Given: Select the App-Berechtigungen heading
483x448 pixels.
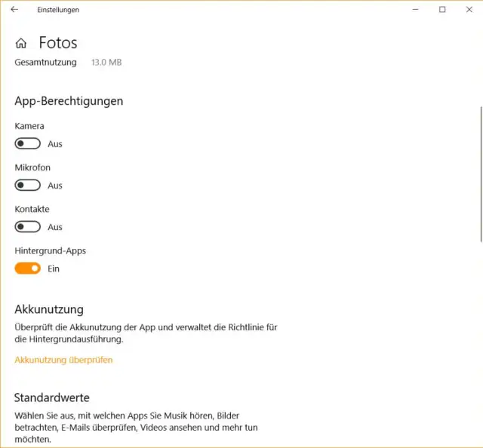Looking at the screenshot, I should click(x=69, y=100).
